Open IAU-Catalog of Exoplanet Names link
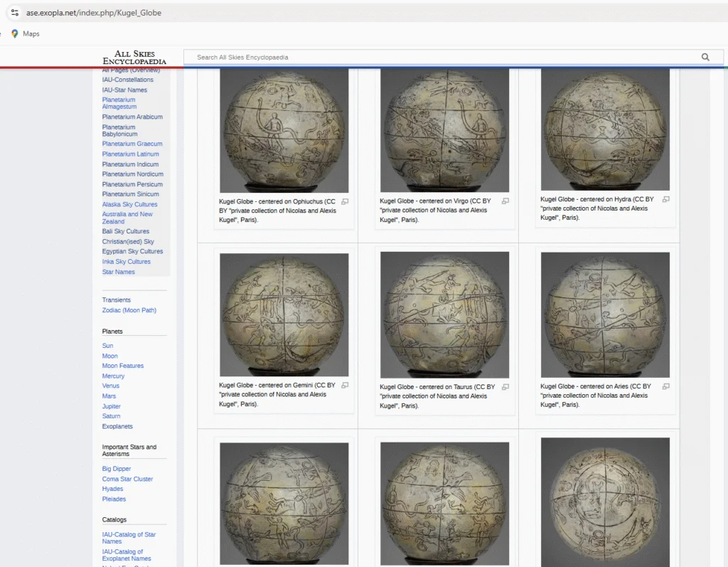This screenshot has height=567, width=728. coord(127,555)
